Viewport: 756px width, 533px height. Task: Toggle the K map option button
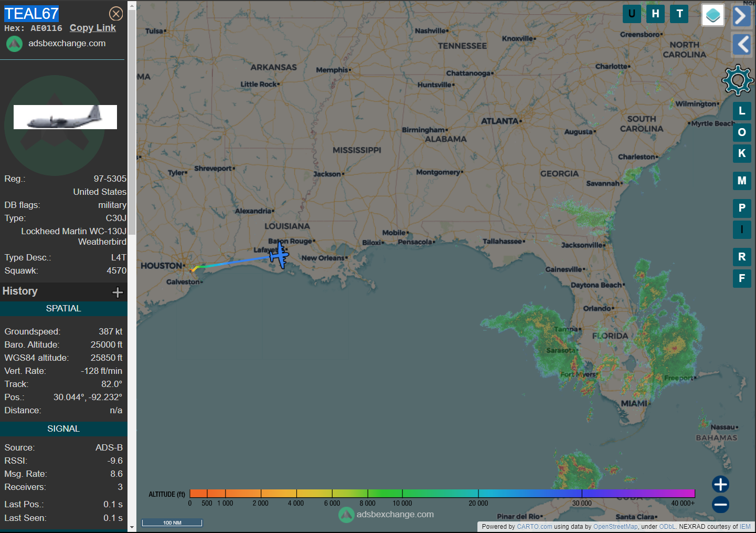point(742,153)
